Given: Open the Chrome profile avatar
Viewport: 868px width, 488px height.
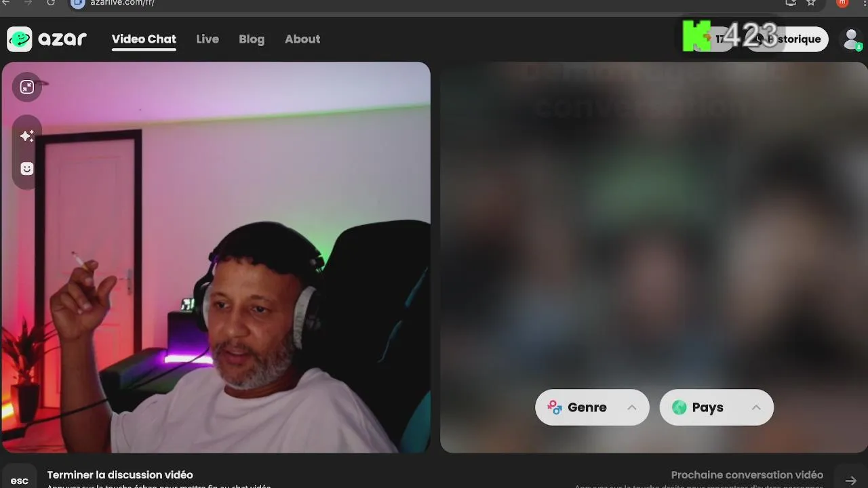Looking at the screenshot, I should 842,3.
